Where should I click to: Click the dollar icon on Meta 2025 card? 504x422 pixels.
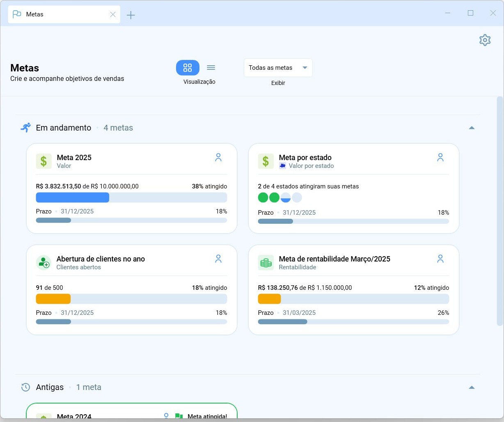pyautogui.click(x=44, y=161)
